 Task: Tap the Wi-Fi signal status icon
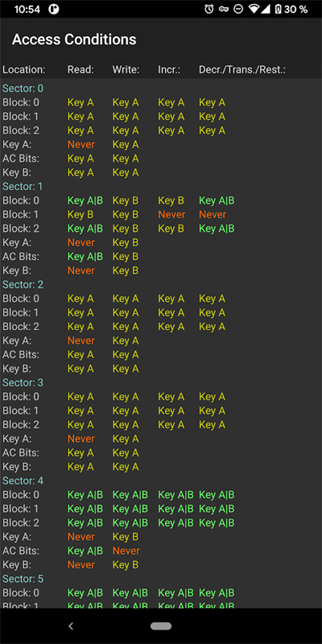tap(254, 9)
